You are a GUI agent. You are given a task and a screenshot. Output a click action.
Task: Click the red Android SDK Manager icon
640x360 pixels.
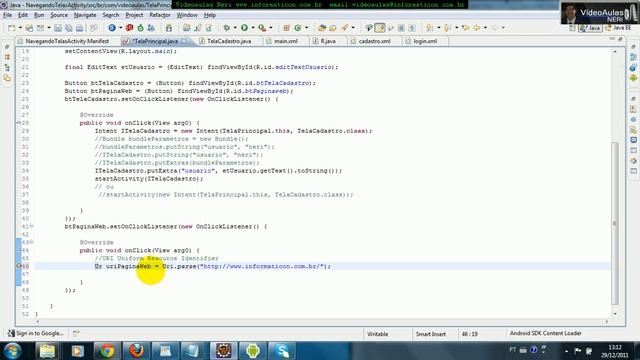point(129,28)
